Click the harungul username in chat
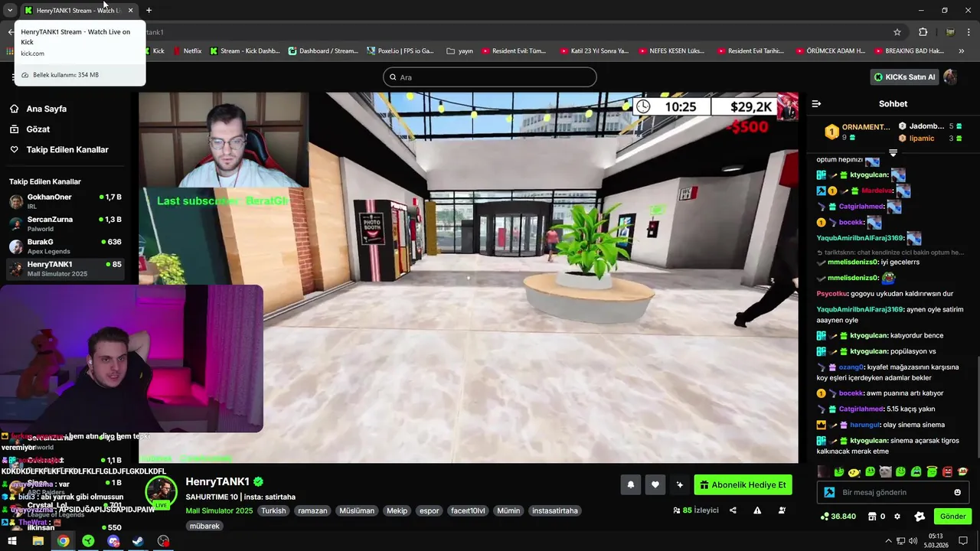The height and width of the screenshot is (551, 980). pos(864,425)
